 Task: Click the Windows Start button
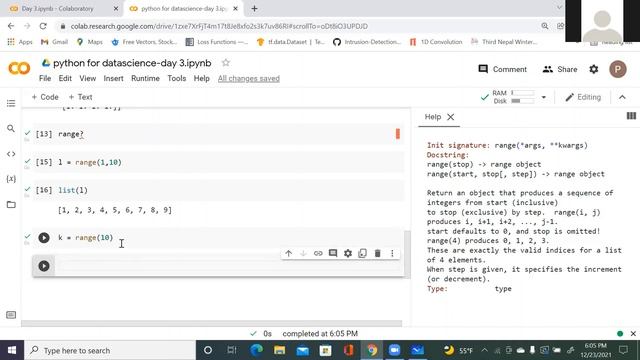coord(12,350)
